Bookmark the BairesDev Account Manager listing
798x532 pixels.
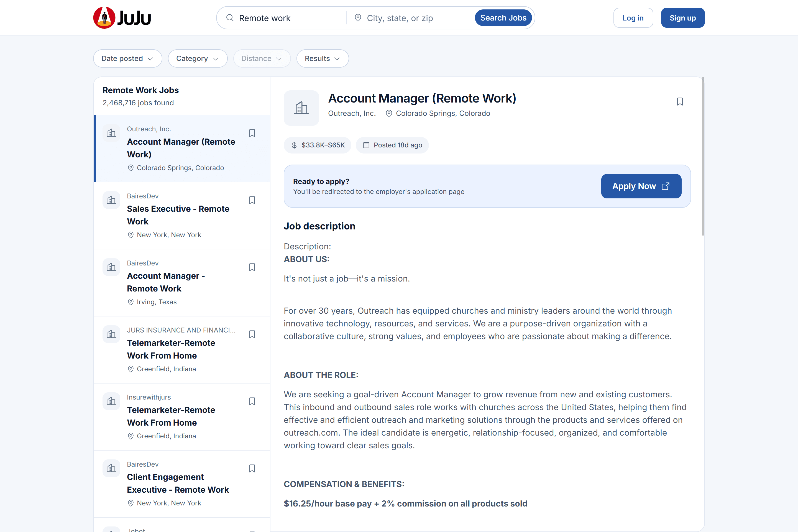point(252,267)
